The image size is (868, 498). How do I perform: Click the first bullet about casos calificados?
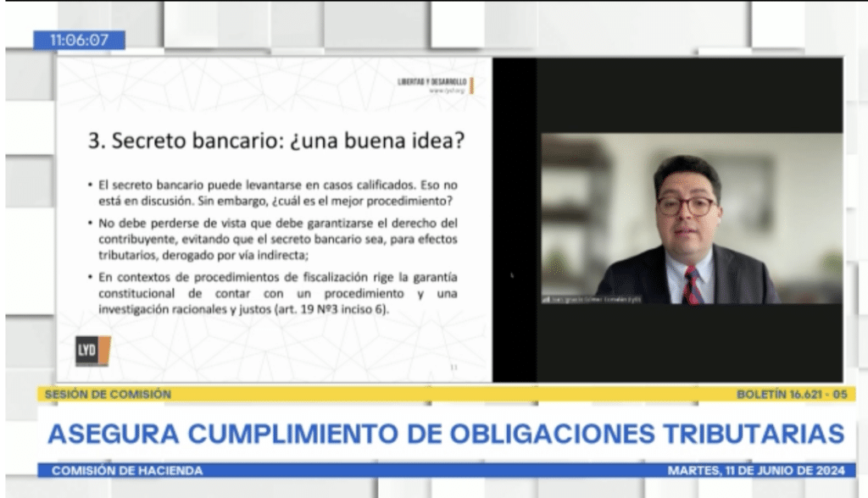click(x=277, y=191)
